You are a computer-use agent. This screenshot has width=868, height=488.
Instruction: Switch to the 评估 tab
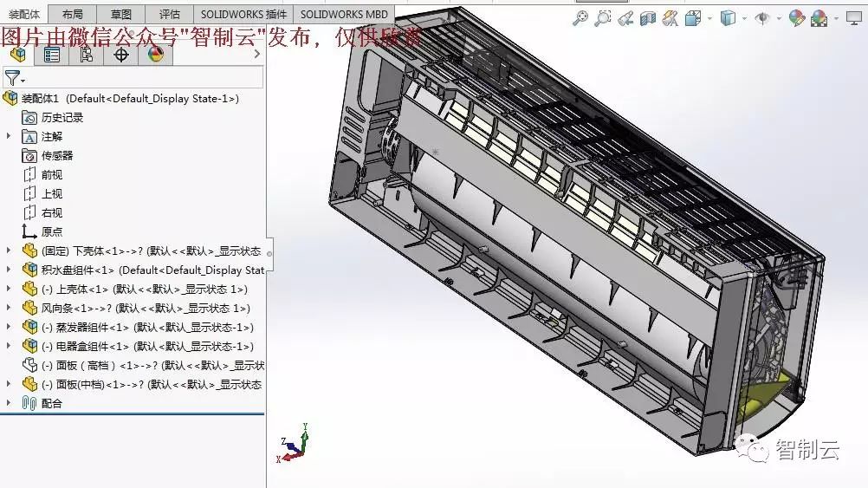point(170,14)
